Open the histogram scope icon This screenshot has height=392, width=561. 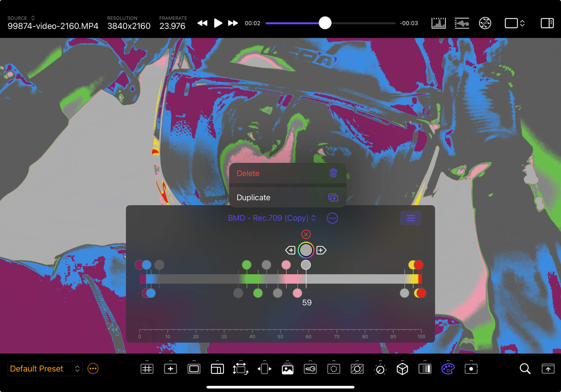pyautogui.click(x=438, y=23)
